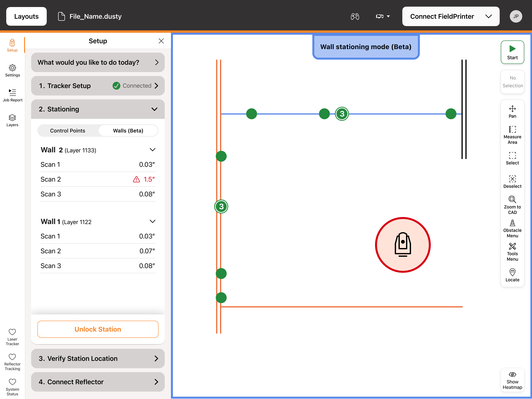Click numbered scan point 3 on horizontal wall

(x=342, y=114)
